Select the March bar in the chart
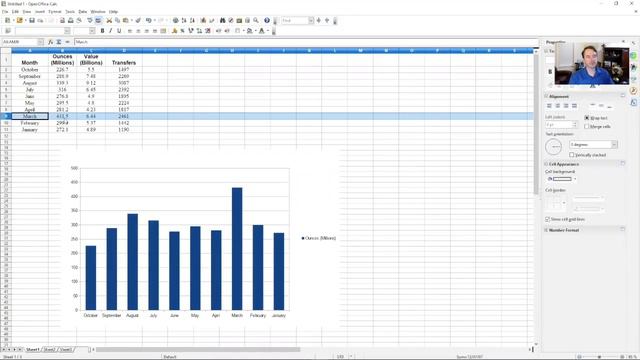The width and height of the screenshot is (640, 360). click(237, 249)
